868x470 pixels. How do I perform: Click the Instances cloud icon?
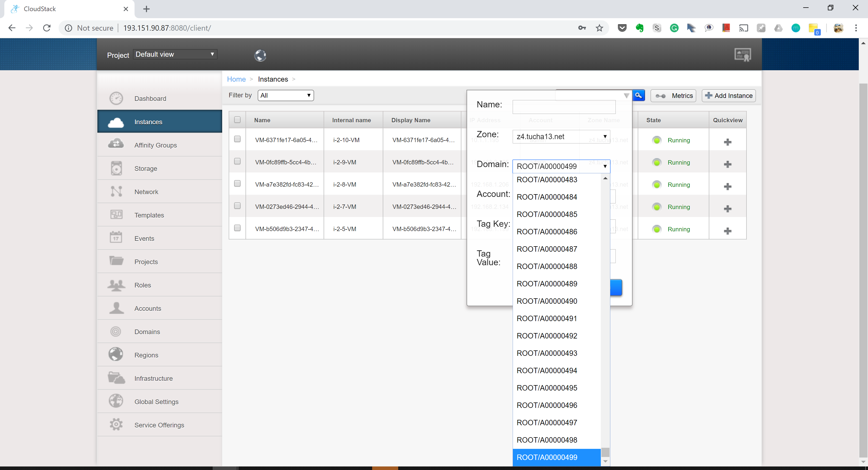[116, 122]
